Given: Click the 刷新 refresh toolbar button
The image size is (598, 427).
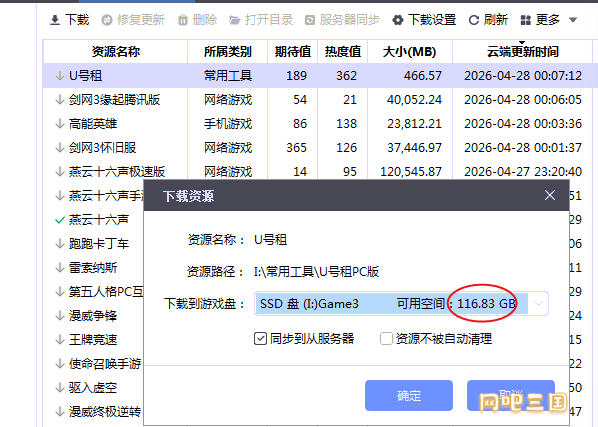Looking at the screenshot, I should (488, 20).
